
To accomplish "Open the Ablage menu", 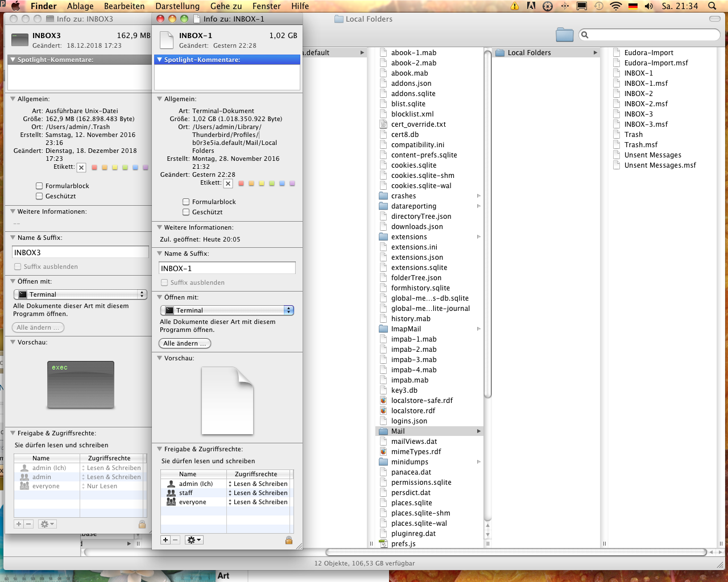I will pyautogui.click(x=80, y=6).
